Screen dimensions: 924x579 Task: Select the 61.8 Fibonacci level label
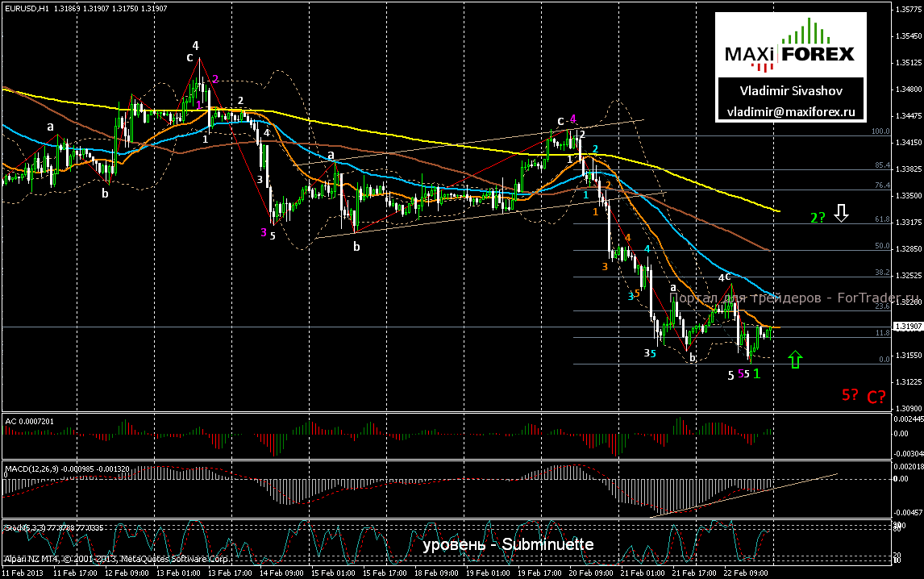[882, 219]
